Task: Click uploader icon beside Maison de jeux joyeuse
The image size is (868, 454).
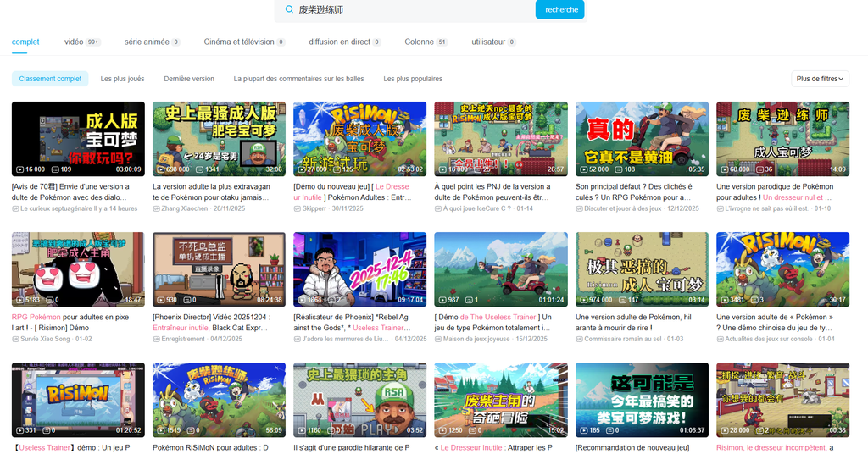Action: click(438, 339)
